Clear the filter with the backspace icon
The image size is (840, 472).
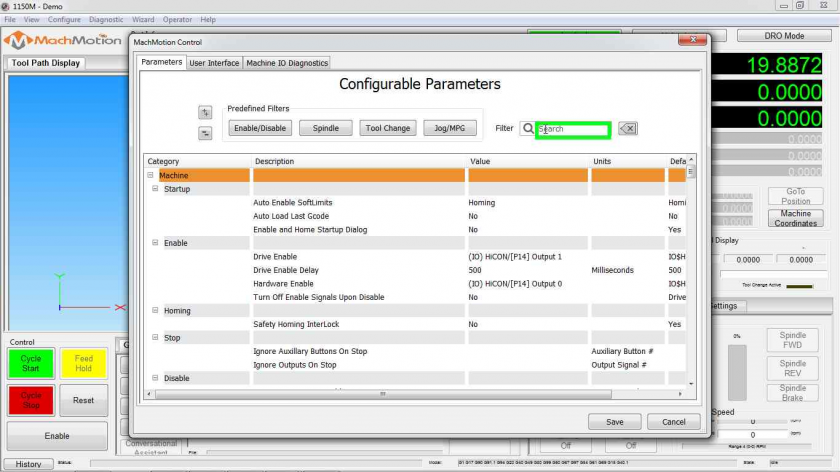tap(627, 129)
